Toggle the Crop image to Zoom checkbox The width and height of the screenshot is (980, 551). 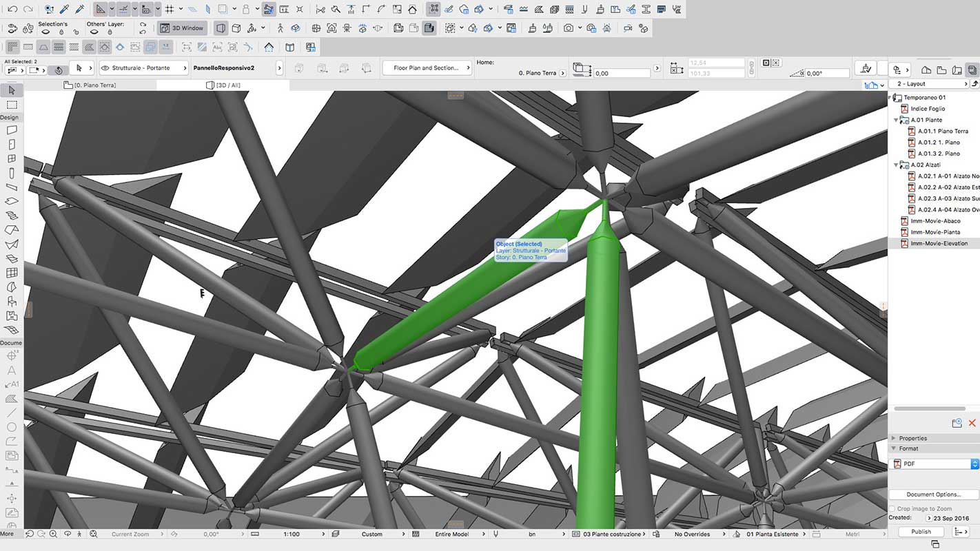[x=892, y=508]
